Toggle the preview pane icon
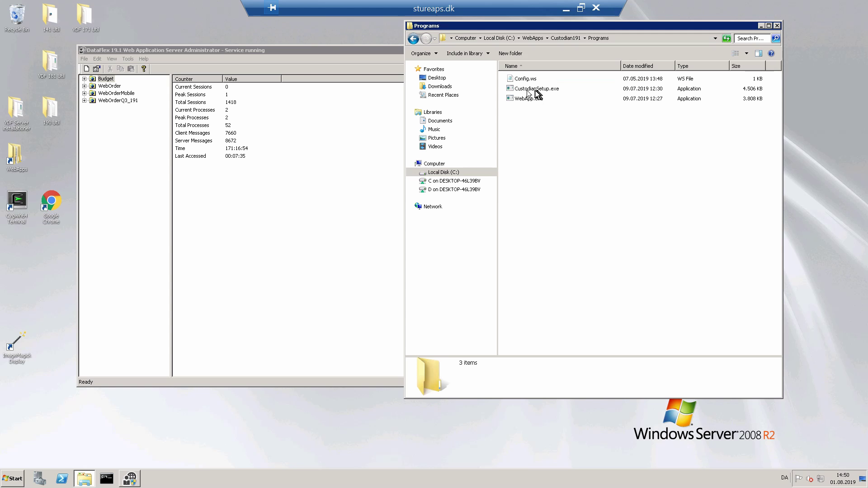 click(x=759, y=53)
